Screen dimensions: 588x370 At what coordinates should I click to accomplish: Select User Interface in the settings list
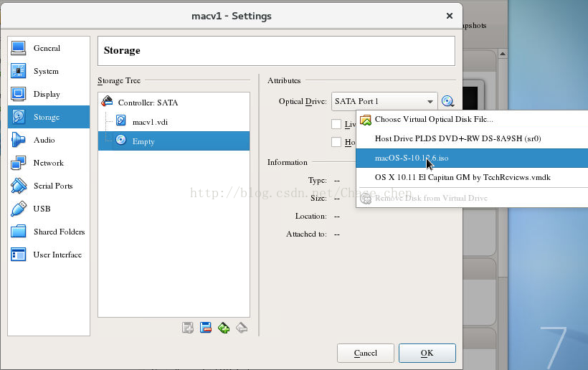tap(49, 255)
